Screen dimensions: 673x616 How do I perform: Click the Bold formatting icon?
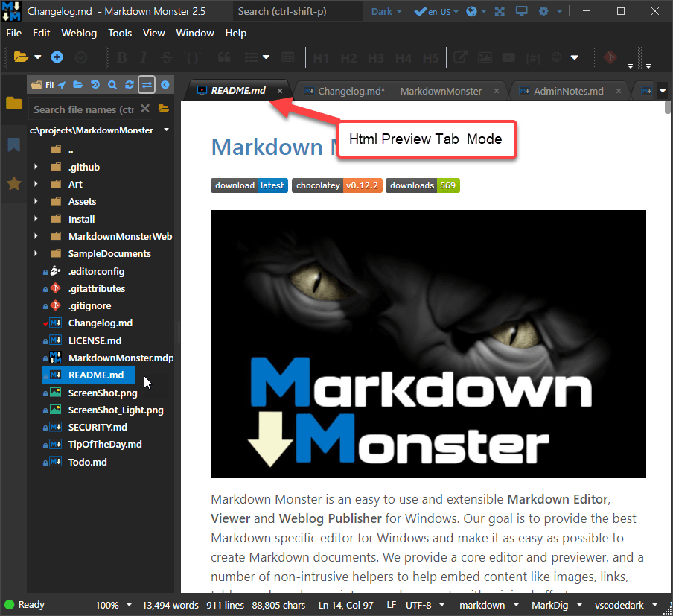122,57
